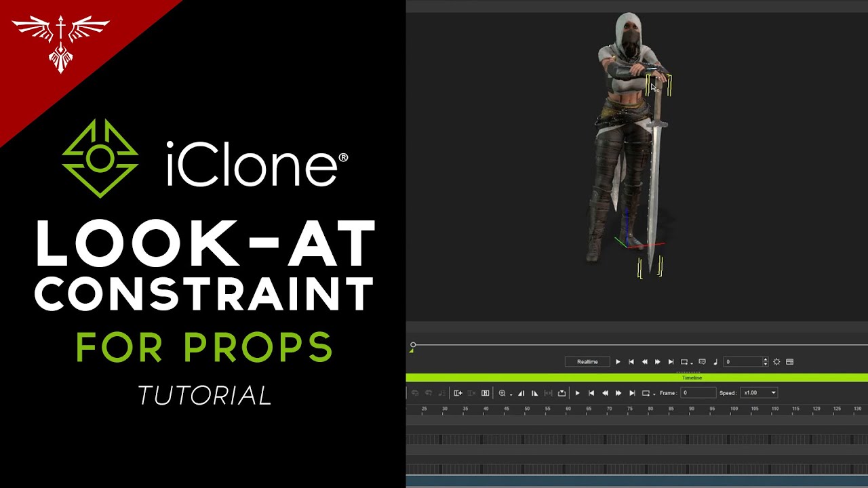Jump to end in upper playback bar
The height and width of the screenshot is (488, 868).
point(671,362)
